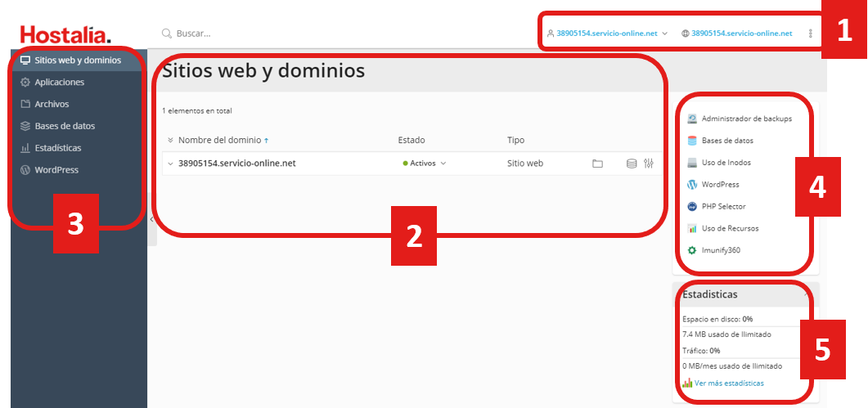Open domain 38905154.servicio-online.net in the table
The image size is (868, 408).
[237, 164]
